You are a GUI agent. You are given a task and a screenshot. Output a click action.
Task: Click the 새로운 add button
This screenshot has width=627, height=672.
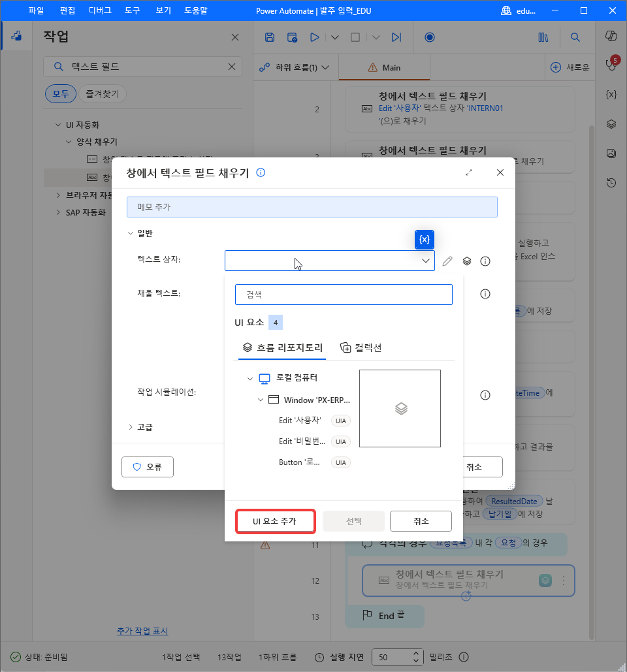(x=570, y=67)
